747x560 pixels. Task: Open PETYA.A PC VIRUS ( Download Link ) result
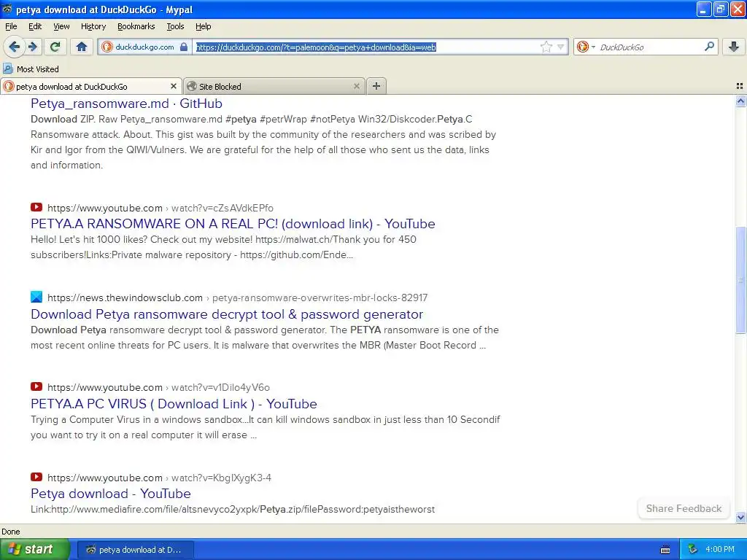coord(174,404)
